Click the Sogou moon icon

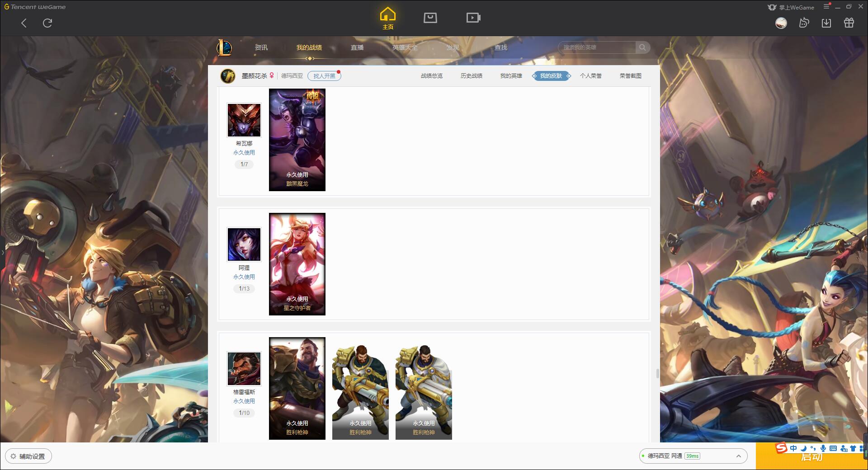(804, 448)
